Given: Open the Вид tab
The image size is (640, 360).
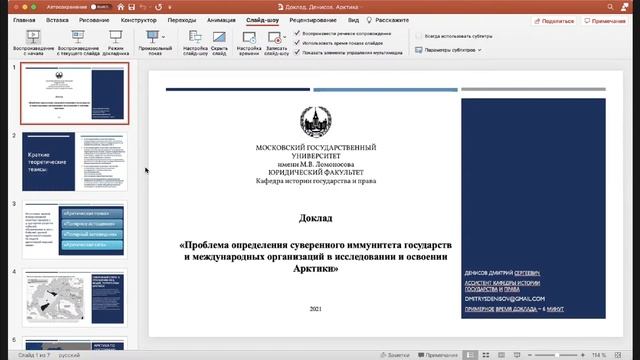Looking at the screenshot, I should [353, 20].
